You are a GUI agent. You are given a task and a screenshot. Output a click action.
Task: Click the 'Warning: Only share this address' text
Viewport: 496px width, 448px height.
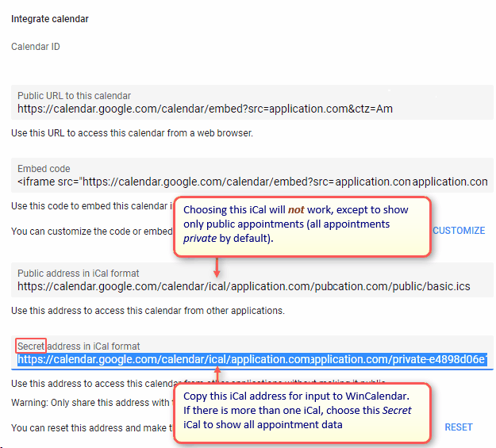87,403
